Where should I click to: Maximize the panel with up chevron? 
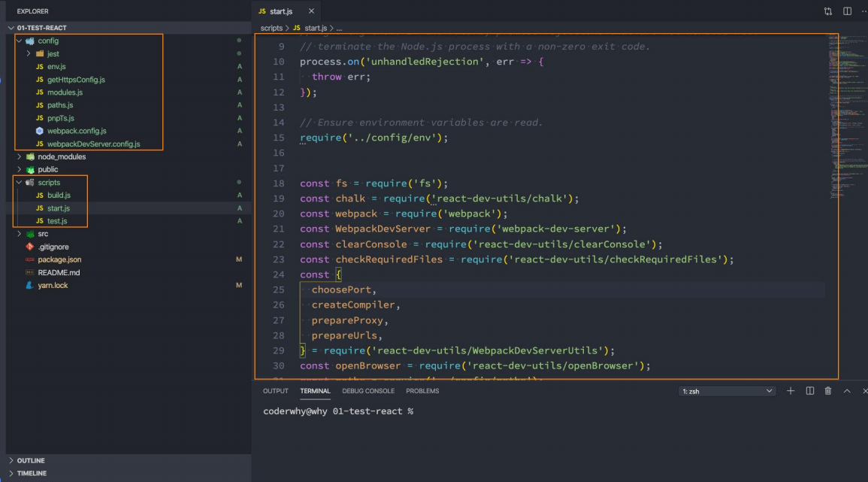847,391
